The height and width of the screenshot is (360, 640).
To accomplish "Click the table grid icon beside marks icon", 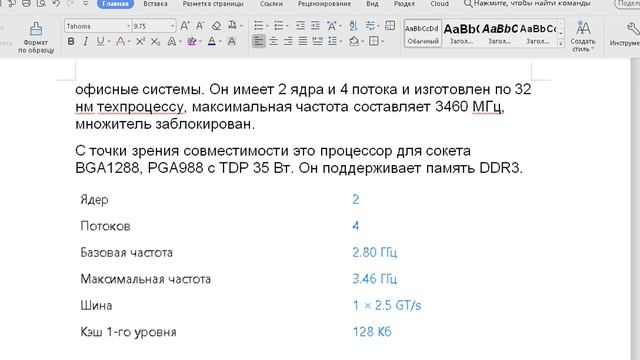I will 390,26.
